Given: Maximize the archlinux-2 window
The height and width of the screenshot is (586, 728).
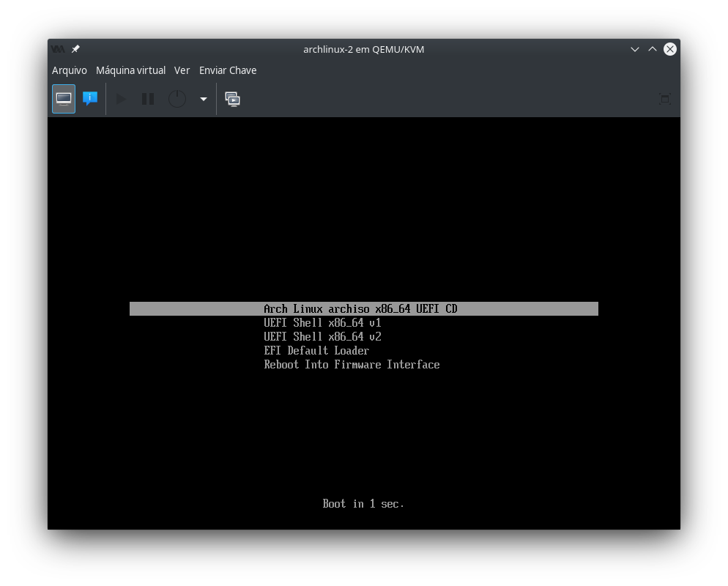Looking at the screenshot, I should tap(653, 49).
